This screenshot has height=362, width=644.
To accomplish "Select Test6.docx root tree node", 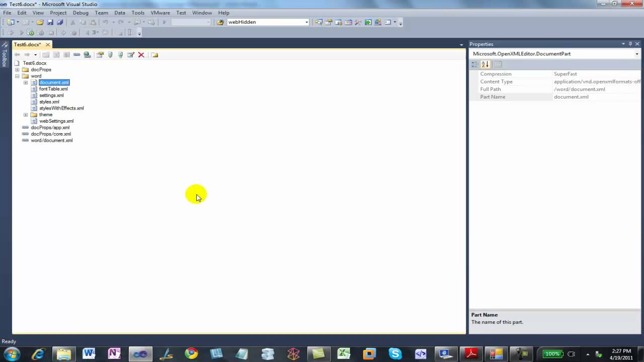I will click(35, 63).
